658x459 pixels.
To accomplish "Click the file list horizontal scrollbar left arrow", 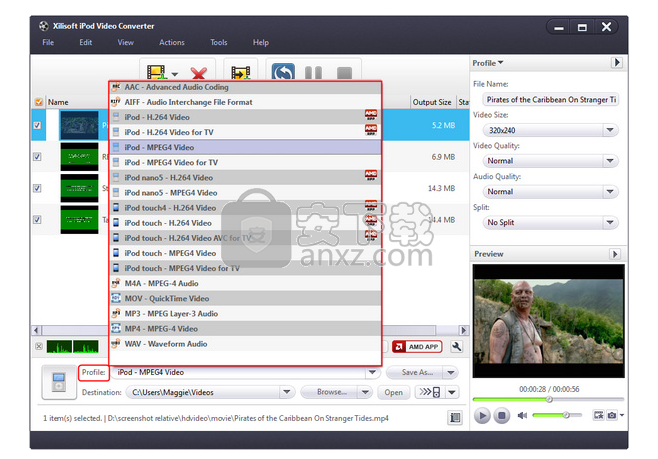I will [x=36, y=330].
